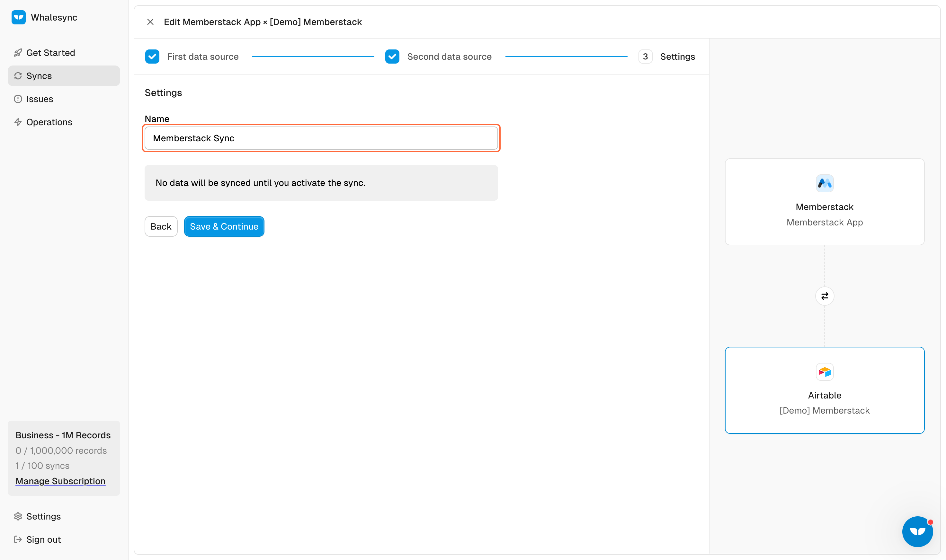Open Issues page
Image resolution: width=946 pixels, height=560 pixels.
tap(64, 99)
